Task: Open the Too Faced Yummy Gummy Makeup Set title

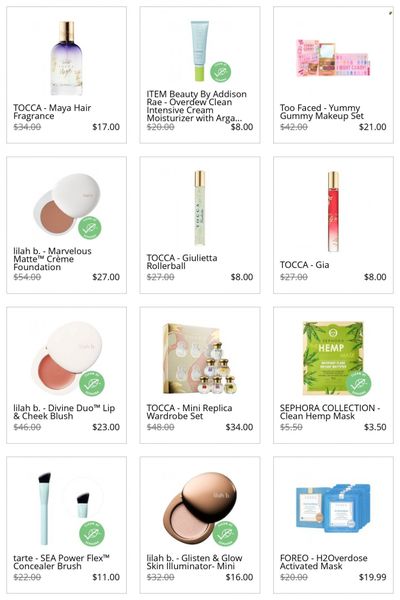Action: pyautogui.click(x=322, y=112)
